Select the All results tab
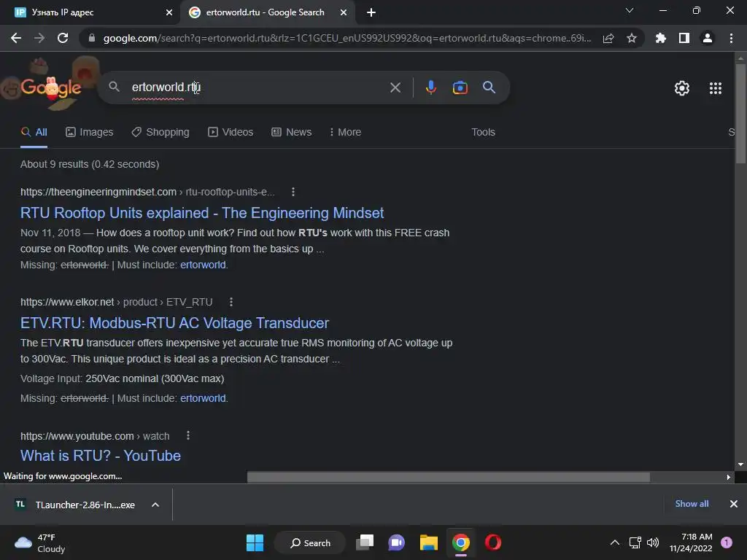The width and height of the screenshot is (747, 560). coord(34,133)
